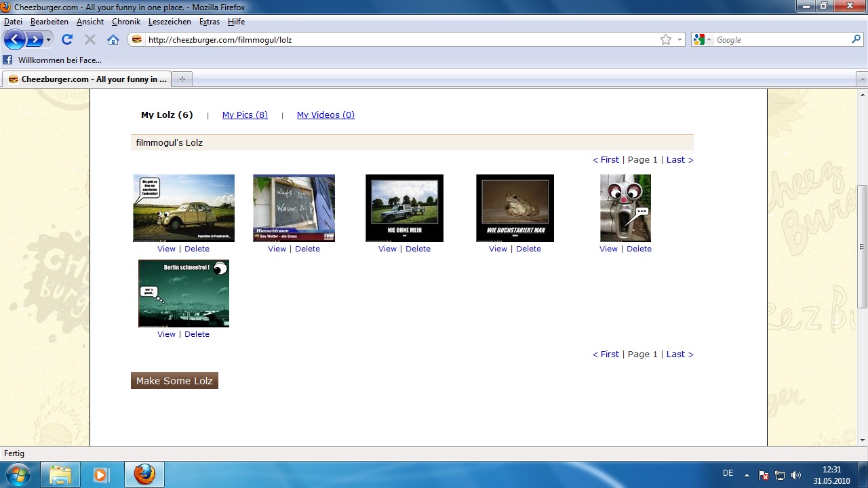Click Delete under the "Berlin schneefrei" lol
The height and width of the screenshot is (488, 868).
pyautogui.click(x=197, y=334)
